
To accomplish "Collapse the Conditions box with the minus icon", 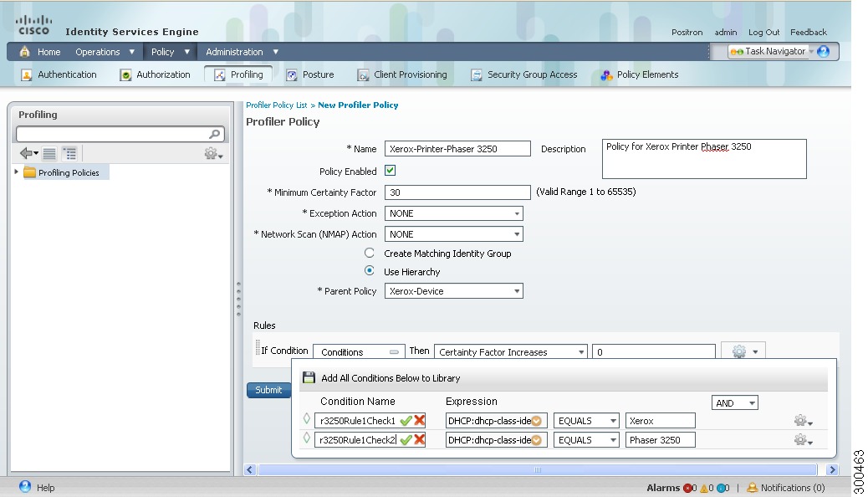I will [x=394, y=352].
